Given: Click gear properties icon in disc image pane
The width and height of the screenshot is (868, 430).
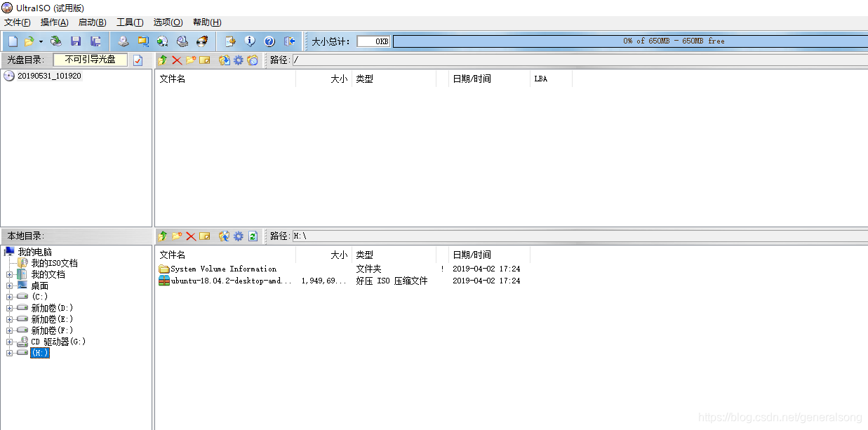Looking at the screenshot, I should pos(239,60).
